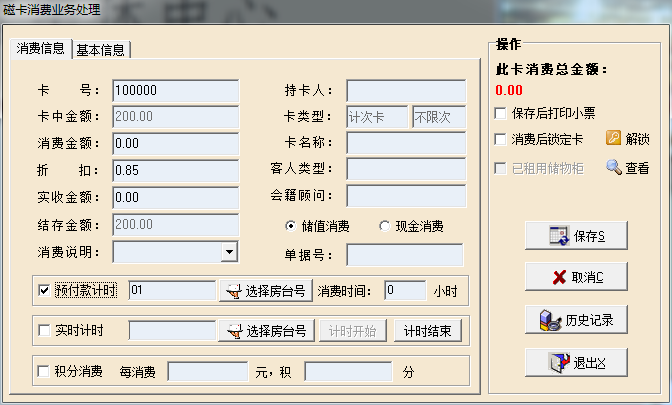Click the 解锁 unlock key icon
This screenshot has height=405, width=672.
point(613,139)
